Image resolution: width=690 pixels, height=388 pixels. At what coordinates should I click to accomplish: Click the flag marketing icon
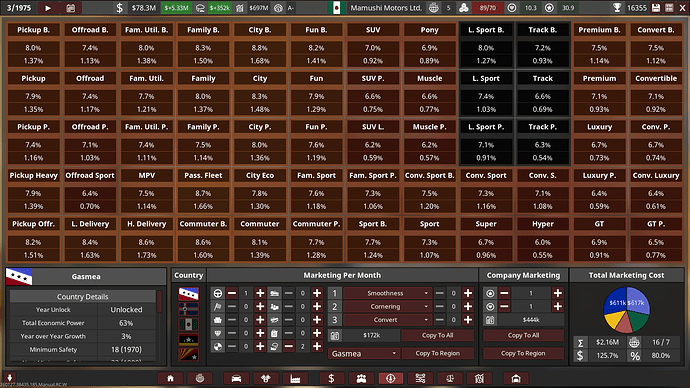217,307
